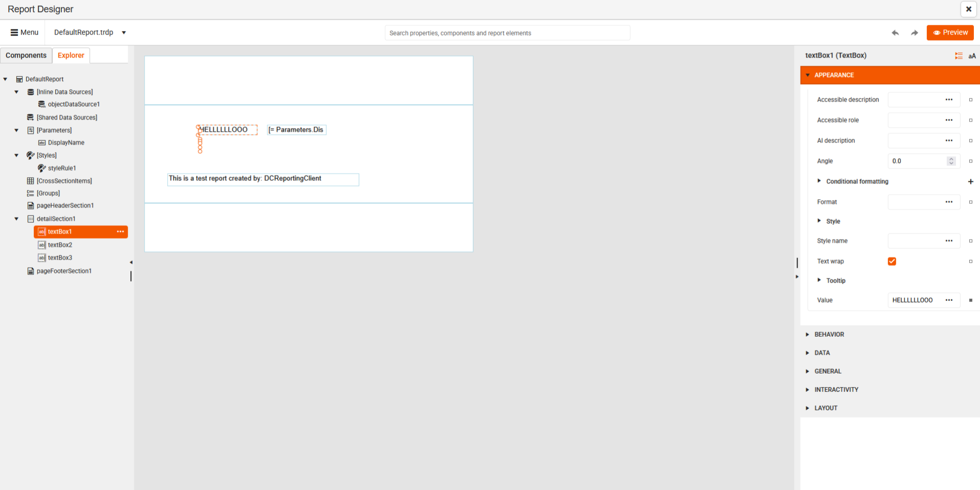Collapse the detailSection1 node arrow
Screen dimensions: 980x490
click(x=16, y=219)
